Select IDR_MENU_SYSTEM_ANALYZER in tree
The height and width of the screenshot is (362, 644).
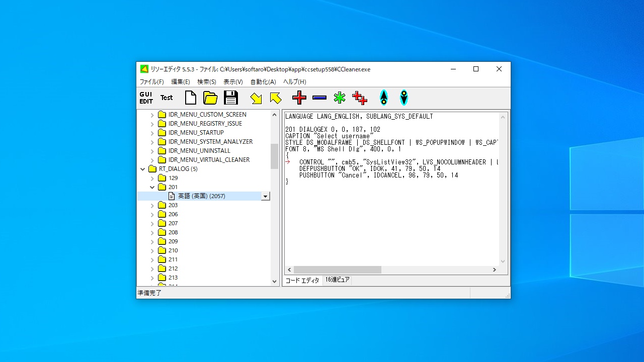click(210, 142)
